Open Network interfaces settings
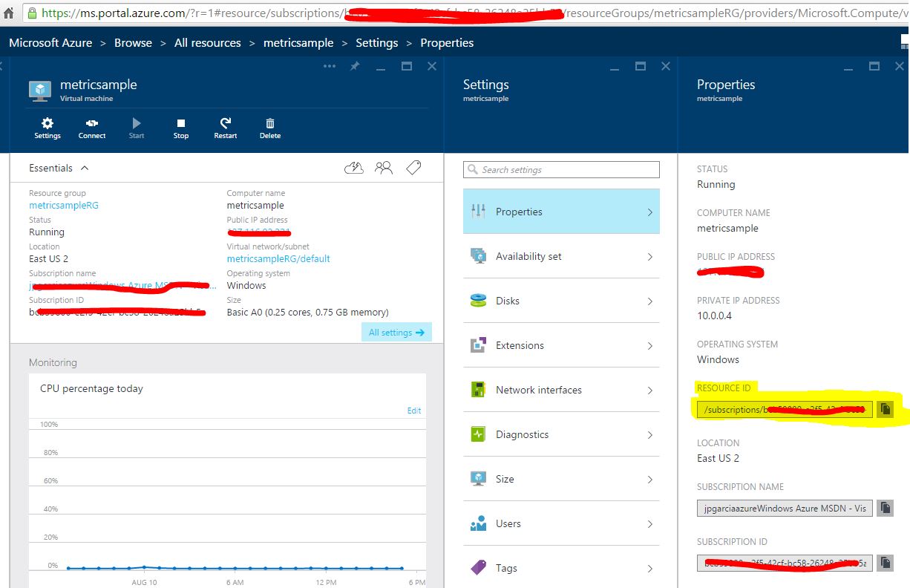This screenshot has width=910, height=588. 561,390
